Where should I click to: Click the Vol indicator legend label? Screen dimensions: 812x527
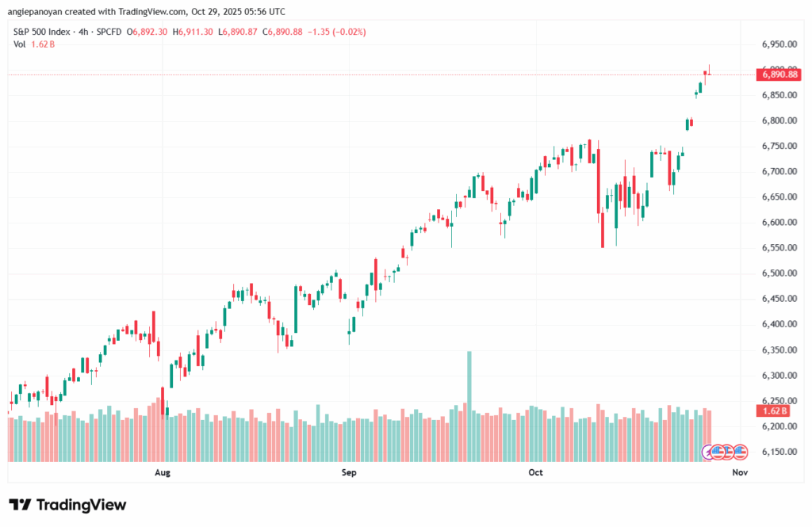20,44
